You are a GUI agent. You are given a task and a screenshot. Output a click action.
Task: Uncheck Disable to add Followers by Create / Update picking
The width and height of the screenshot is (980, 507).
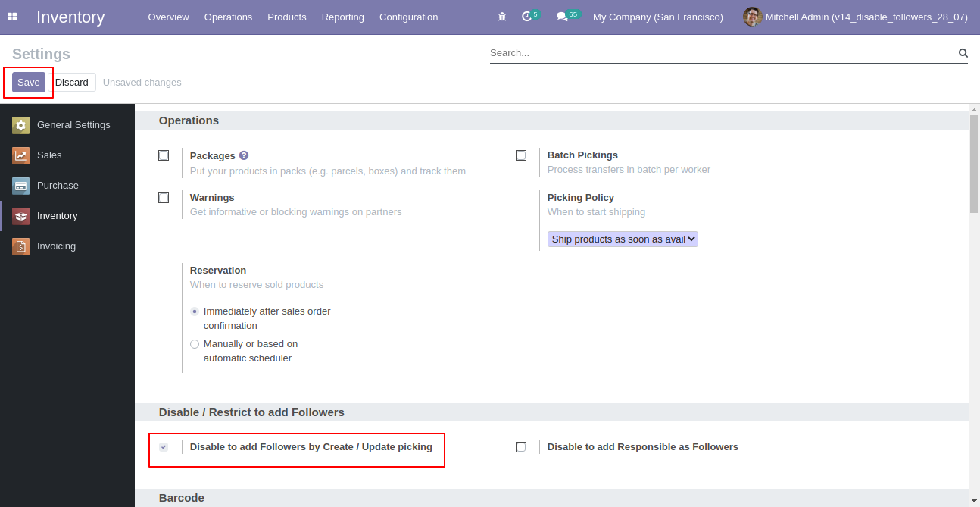164,447
